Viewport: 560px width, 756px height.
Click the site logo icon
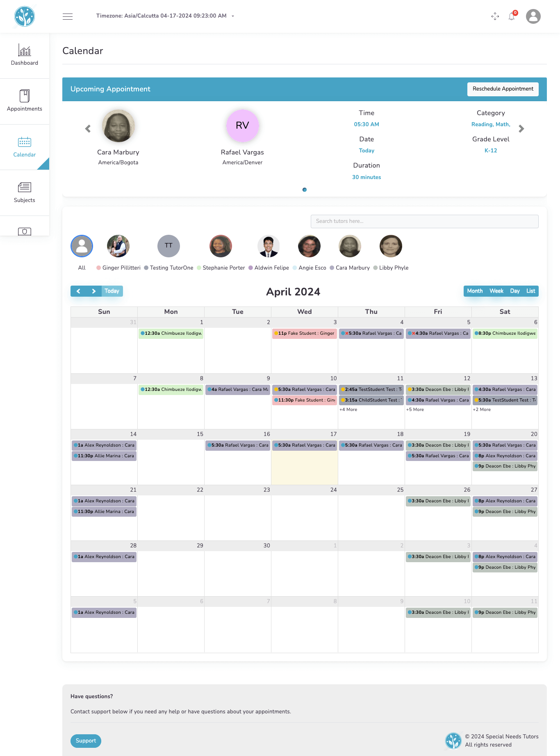point(25,16)
